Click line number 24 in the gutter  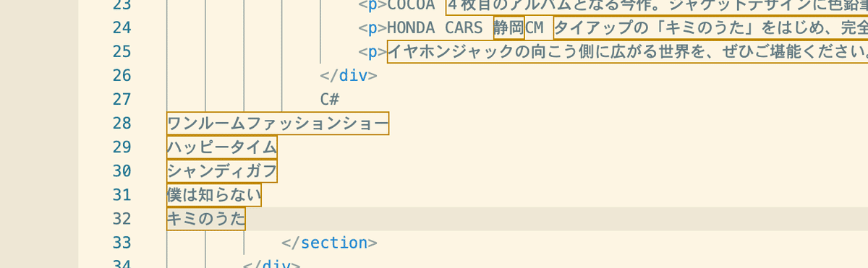[x=122, y=28]
